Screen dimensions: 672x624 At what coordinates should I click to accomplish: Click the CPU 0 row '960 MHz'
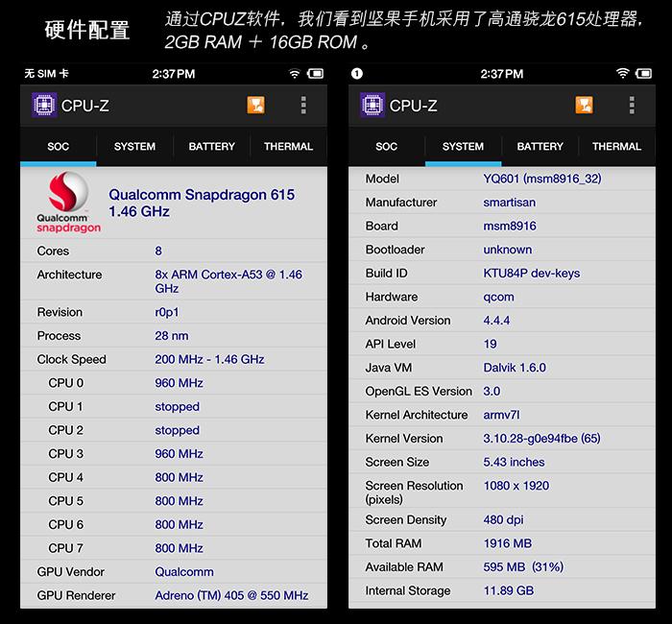(x=174, y=383)
